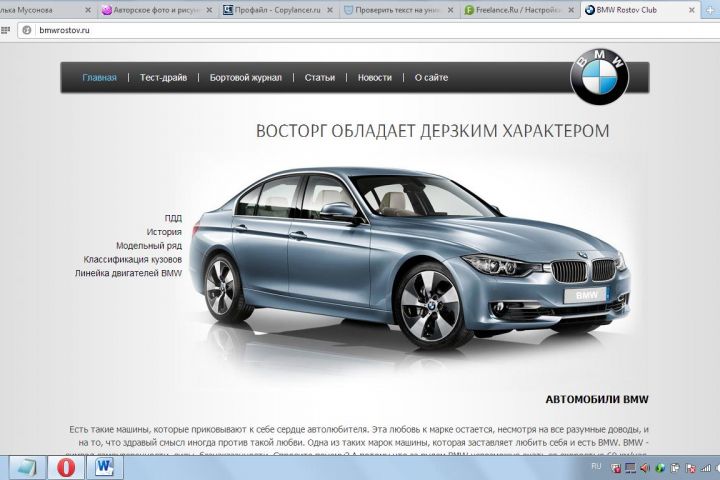Switch to the Freelance.Ru / Настройки tab
This screenshot has width=720, height=480.
tap(518, 10)
